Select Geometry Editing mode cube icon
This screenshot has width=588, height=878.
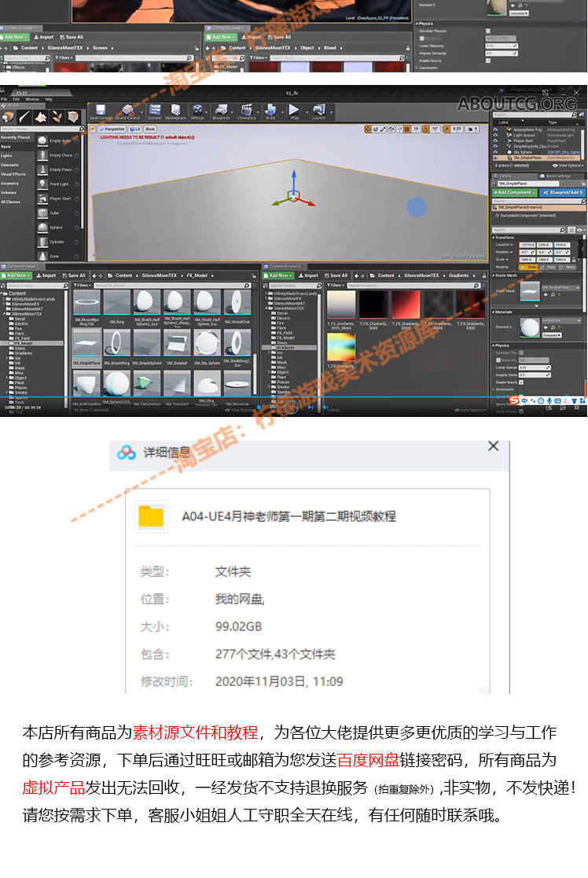[73, 116]
